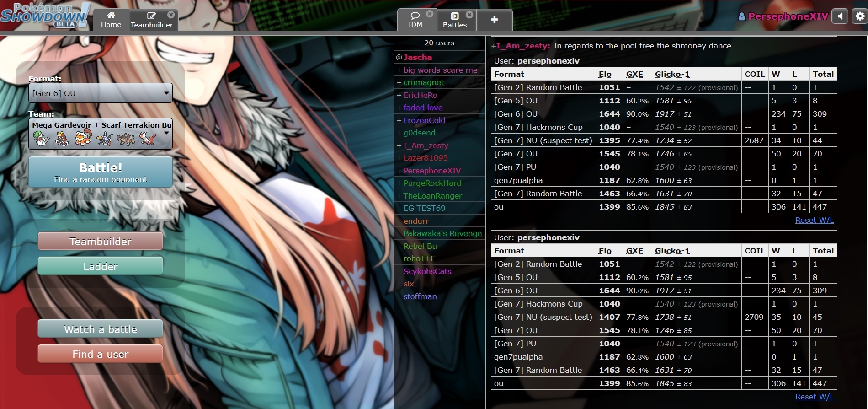Viewport: 868px width, 409px height.
Task: Select user roboTTT in the user list
Action: (x=440, y=258)
